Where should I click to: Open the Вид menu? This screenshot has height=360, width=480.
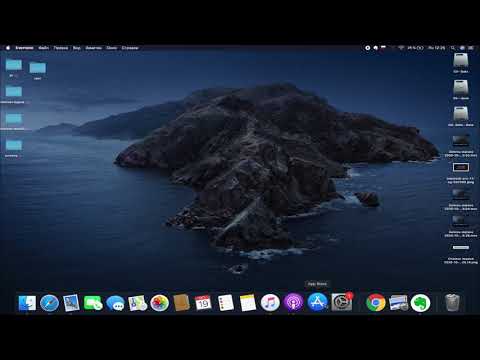[77, 48]
